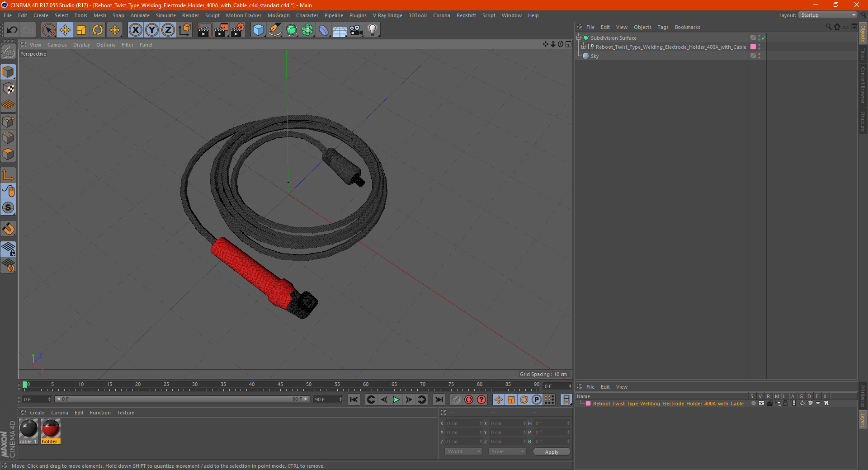
Task: Toggle Subdivision Surface enable checkmark
Action: coord(764,38)
